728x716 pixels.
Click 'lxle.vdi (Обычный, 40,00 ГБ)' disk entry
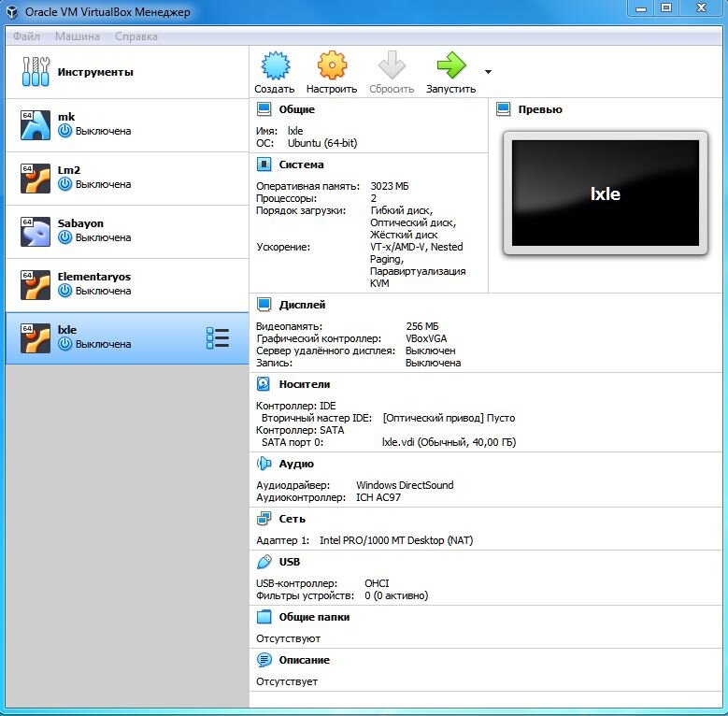tap(449, 442)
